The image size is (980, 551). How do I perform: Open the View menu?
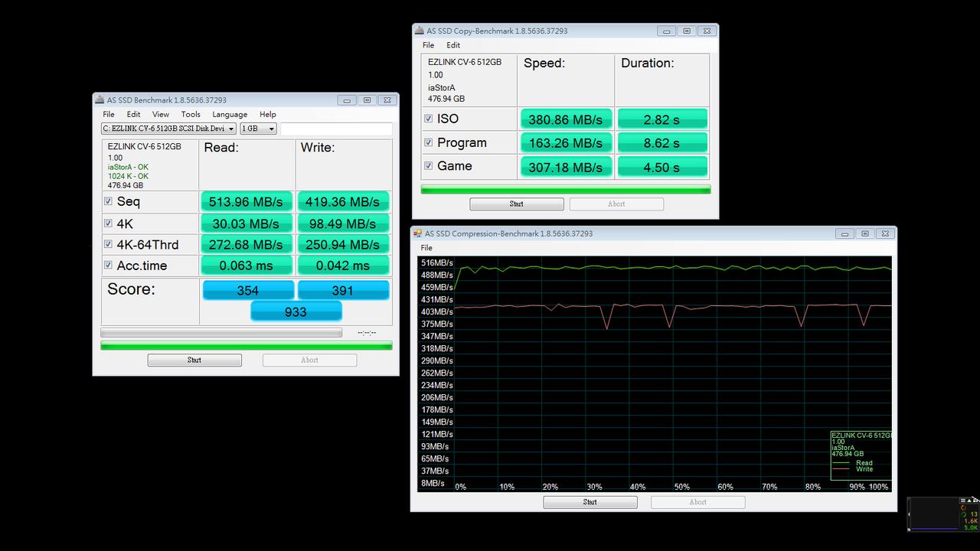(x=160, y=114)
